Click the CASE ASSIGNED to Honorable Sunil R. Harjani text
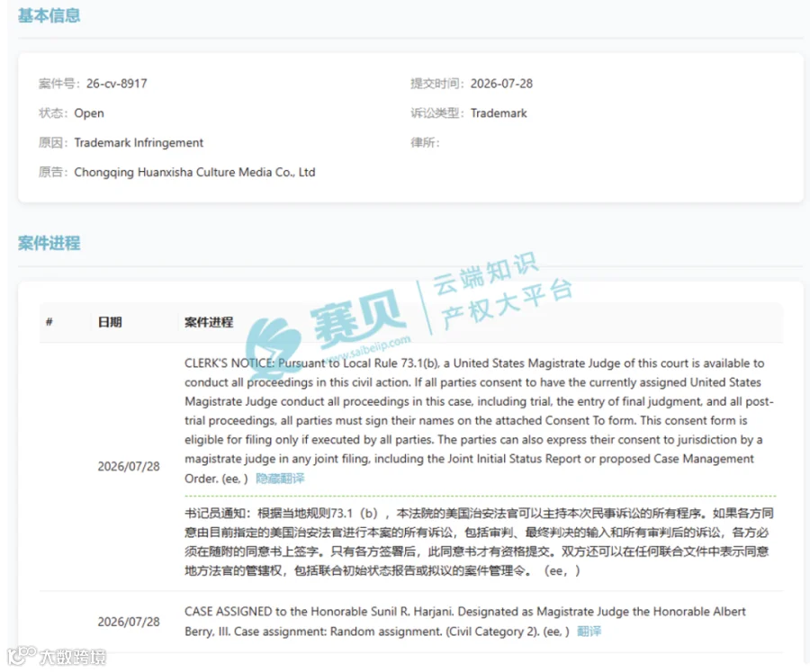The width and height of the screenshot is (810, 672). pos(465,622)
